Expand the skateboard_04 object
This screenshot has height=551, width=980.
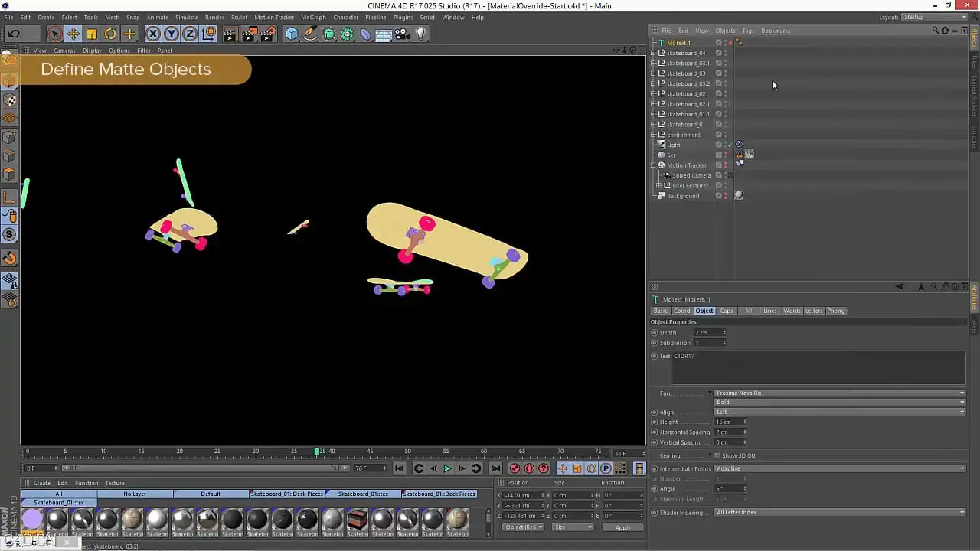653,53
